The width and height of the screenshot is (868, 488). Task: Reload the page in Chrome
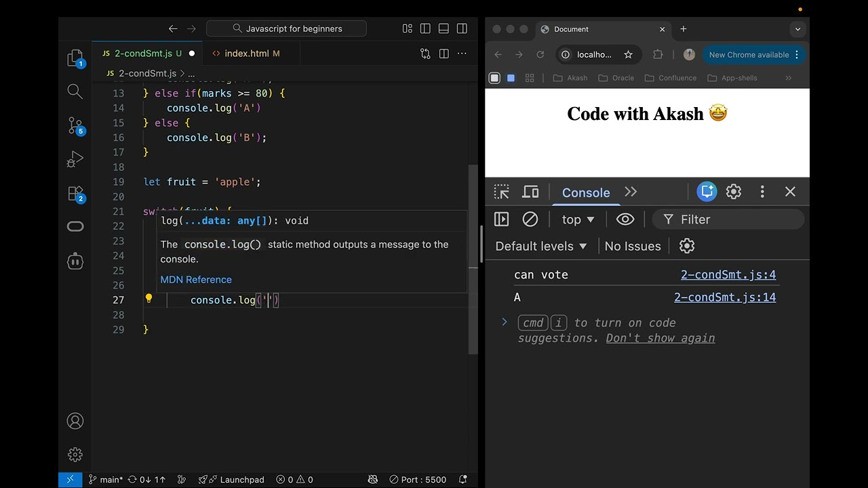(540, 55)
